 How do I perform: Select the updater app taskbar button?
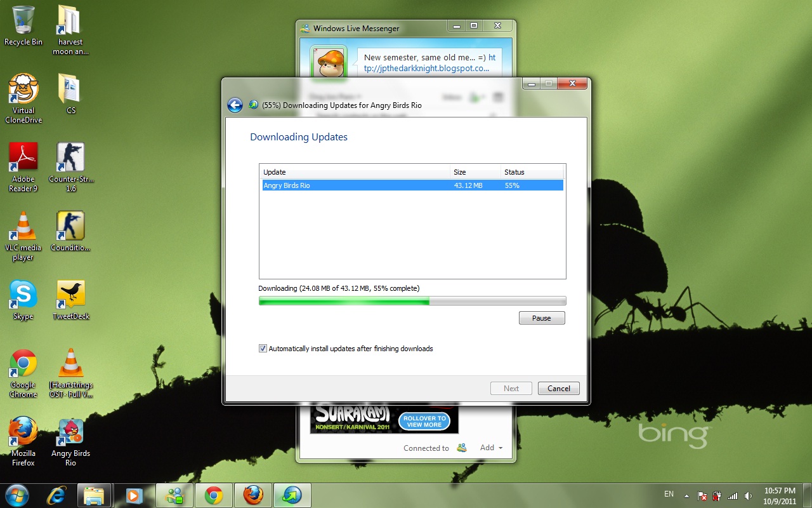pos(292,495)
